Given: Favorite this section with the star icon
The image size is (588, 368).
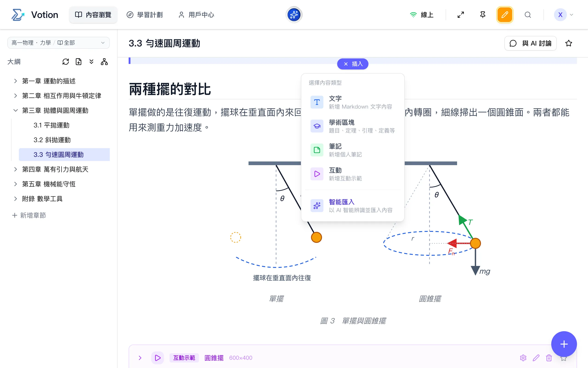Looking at the screenshot, I should click(x=568, y=43).
